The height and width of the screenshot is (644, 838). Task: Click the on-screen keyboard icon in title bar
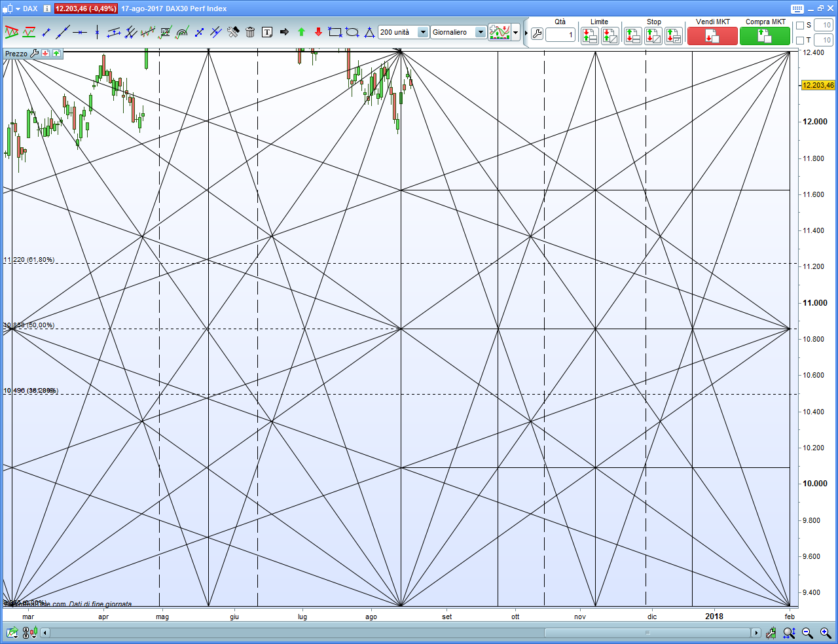coord(797,9)
